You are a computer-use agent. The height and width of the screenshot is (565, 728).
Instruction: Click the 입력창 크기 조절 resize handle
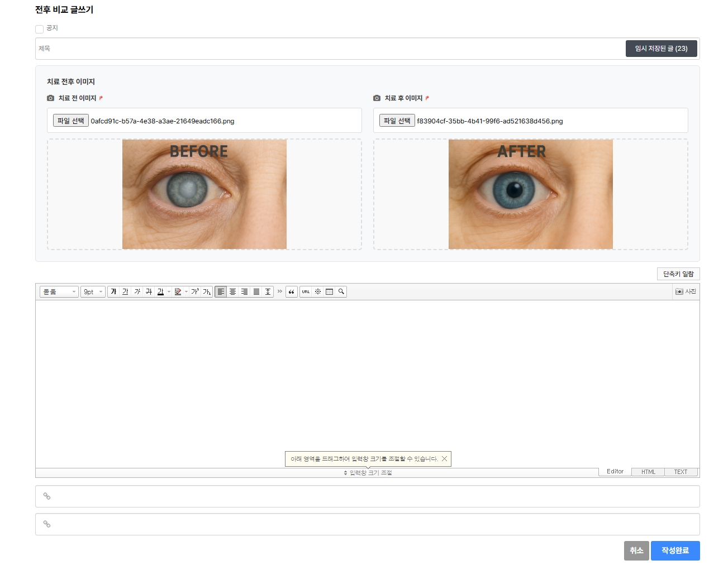(x=368, y=473)
